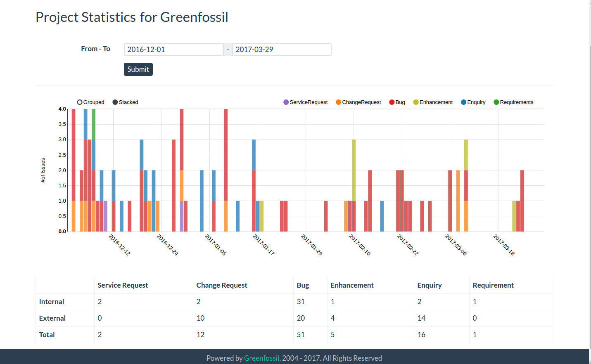
Task: Click the External row label
Action: pyautogui.click(x=52, y=318)
